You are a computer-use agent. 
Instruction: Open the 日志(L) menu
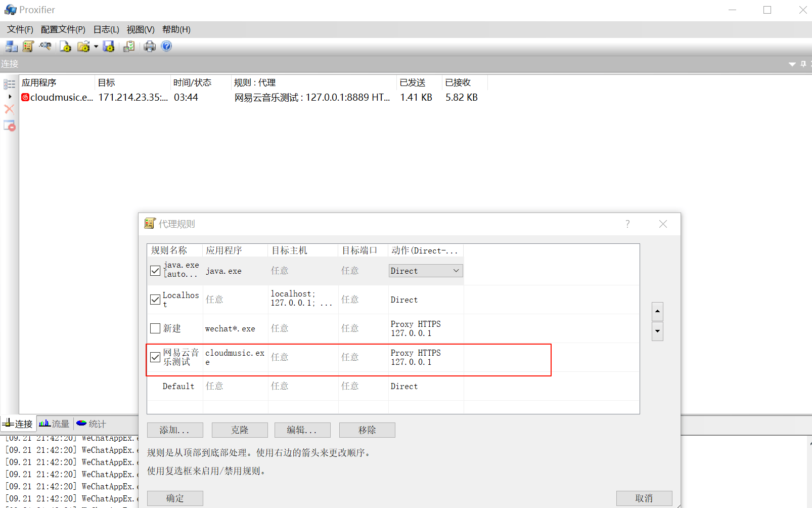tap(106, 29)
